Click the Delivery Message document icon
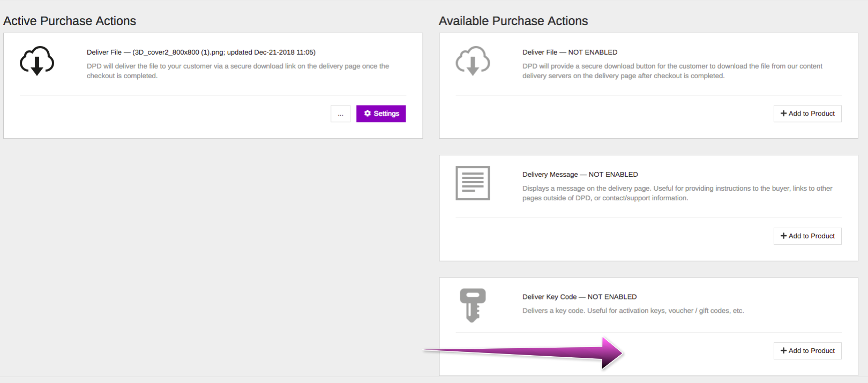Image resolution: width=868 pixels, height=383 pixels. click(x=473, y=183)
